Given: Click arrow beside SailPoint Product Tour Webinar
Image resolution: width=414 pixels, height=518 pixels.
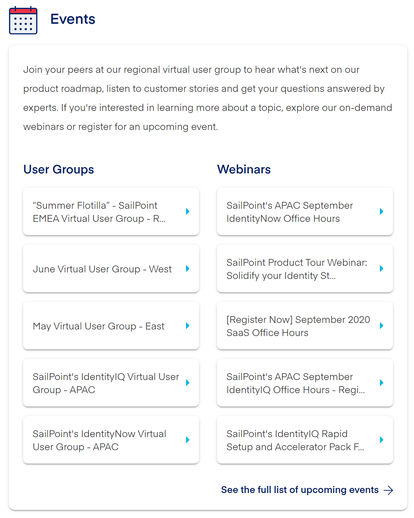Looking at the screenshot, I should click(x=382, y=269).
